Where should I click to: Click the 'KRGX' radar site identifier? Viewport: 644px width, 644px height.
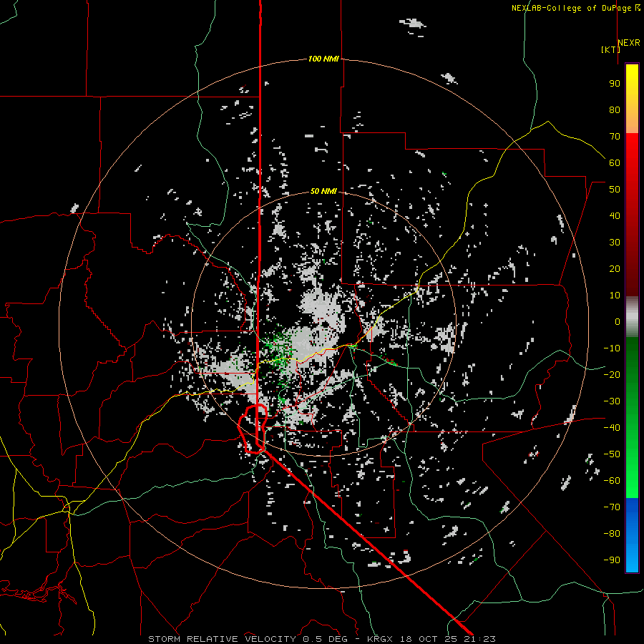[379, 639]
